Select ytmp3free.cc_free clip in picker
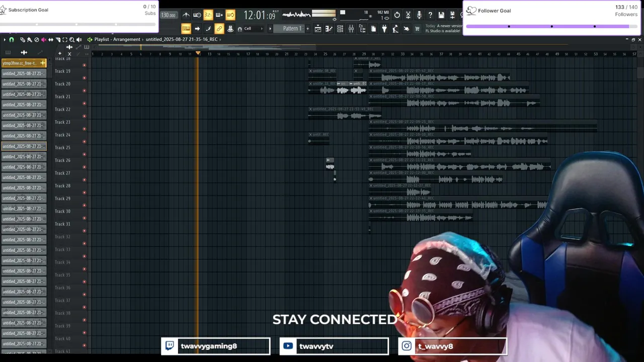The height and width of the screenshot is (362, 644). pyautogui.click(x=24, y=63)
